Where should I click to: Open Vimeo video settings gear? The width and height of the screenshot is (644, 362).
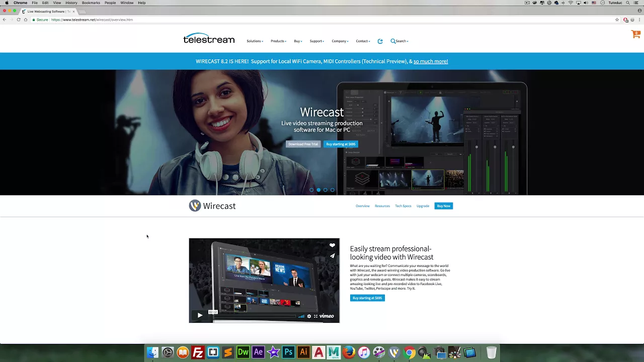pyautogui.click(x=309, y=316)
